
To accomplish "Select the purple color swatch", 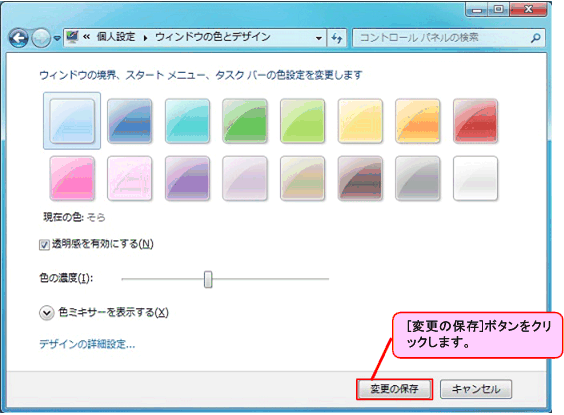I will [187, 178].
